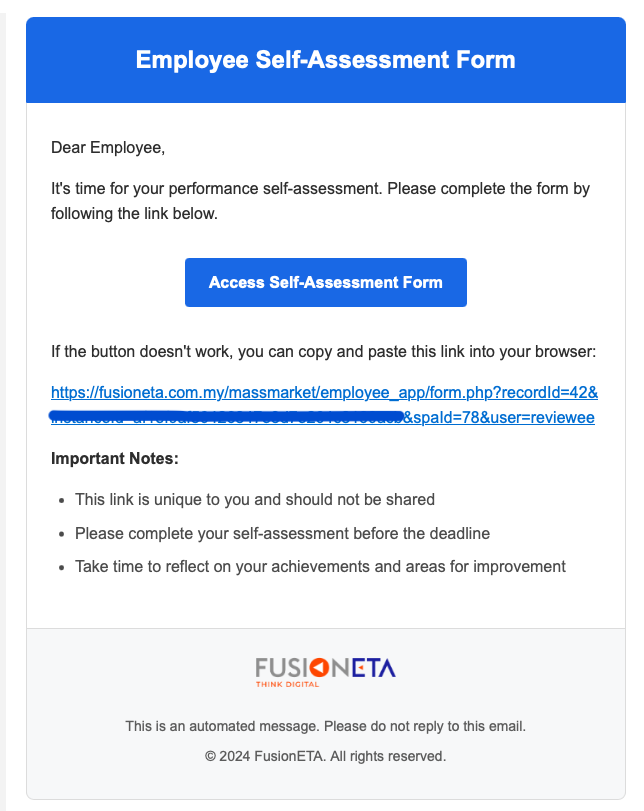Click the performance self-assessment intro paragraph
644x811 pixels.
pos(320,200)
